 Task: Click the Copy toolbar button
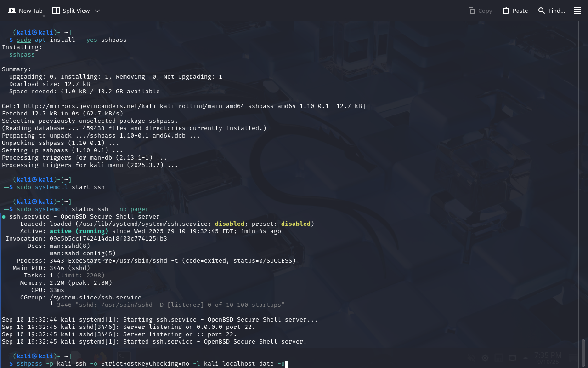point(480,11)
